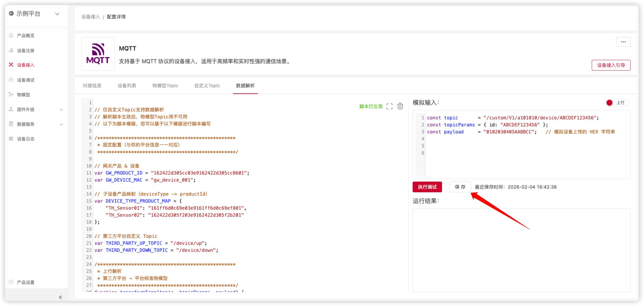Click the fullscreen icon in script editor

coord(389,106)
